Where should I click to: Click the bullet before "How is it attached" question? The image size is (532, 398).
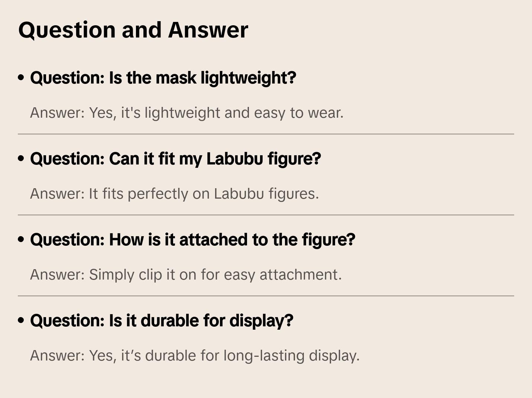click(x=21, y=239)
